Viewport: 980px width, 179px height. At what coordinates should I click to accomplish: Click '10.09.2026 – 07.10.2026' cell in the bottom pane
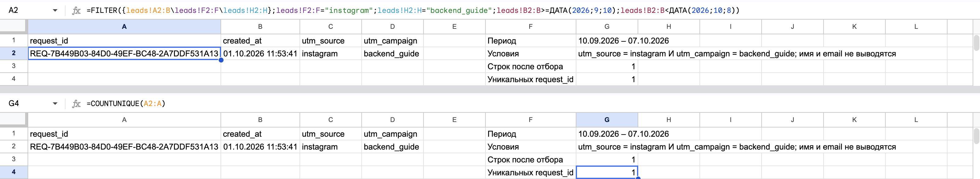[x=624, y=134]
